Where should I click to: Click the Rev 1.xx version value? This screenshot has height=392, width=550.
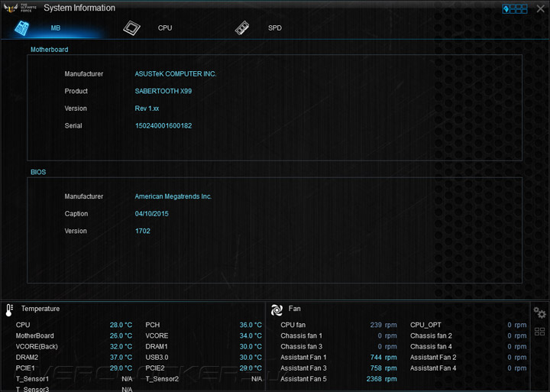(147, 108)
